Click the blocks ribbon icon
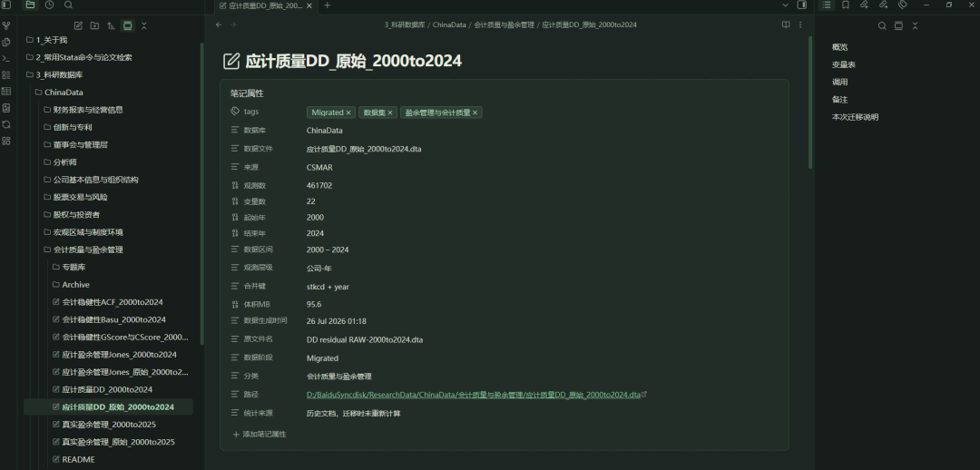Viewport: 980px width, 470px height. [6, 141]
